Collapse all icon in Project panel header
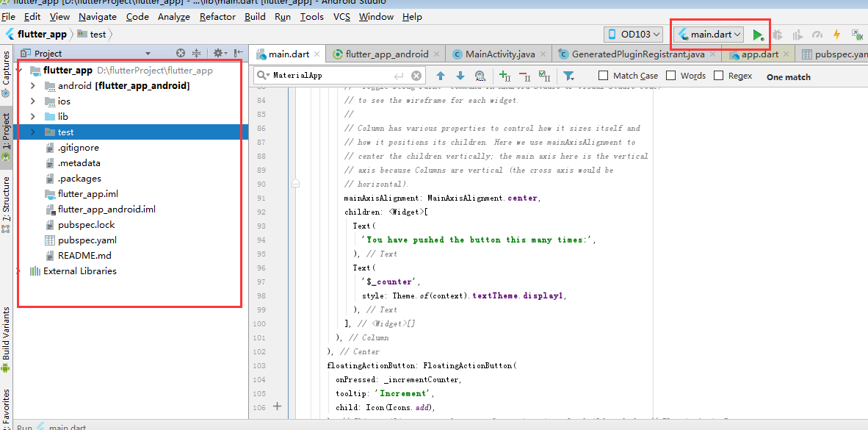868x430 pixels. (196, 53)
